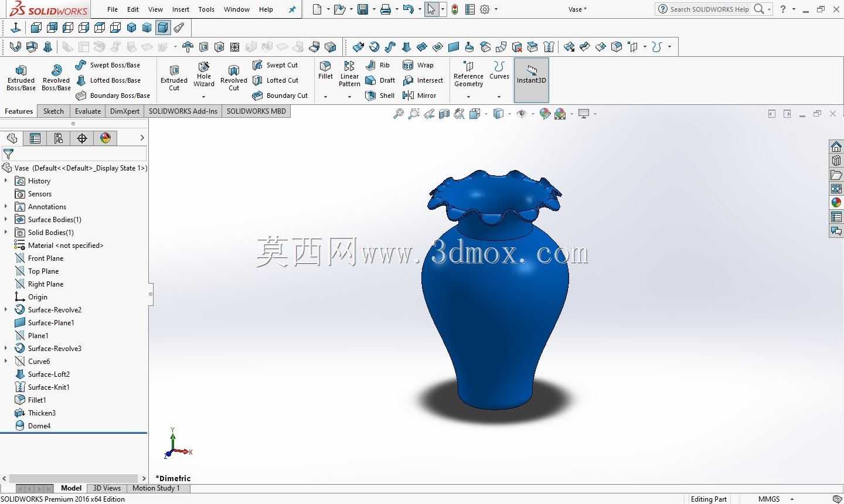Expand the Annotations tree node
The image size is (844, 504).
click(6, 207)
